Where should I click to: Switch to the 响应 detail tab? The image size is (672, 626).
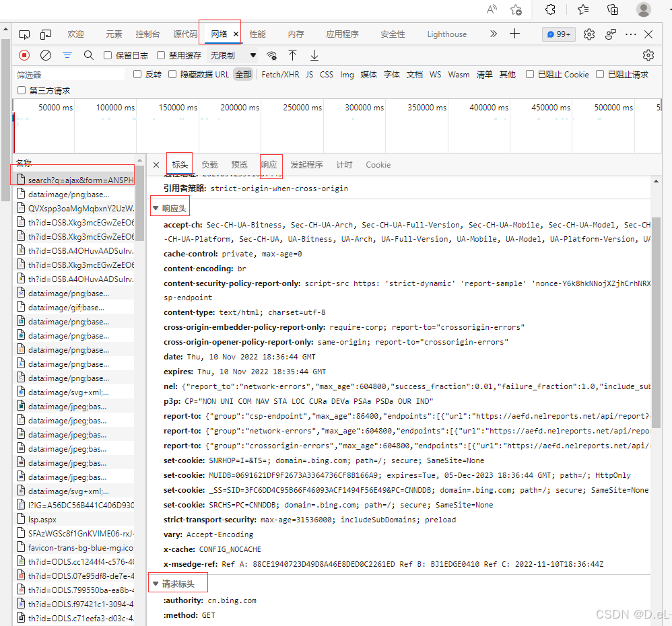click(x=269, y=165)
